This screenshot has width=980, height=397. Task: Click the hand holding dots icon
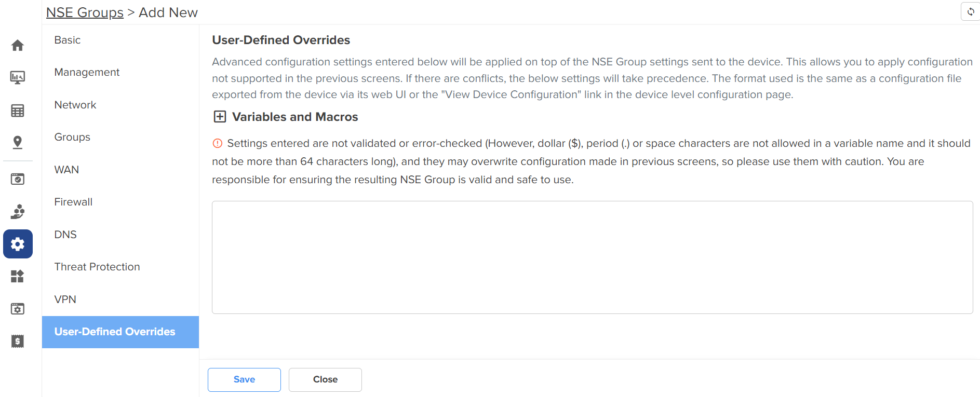(x=18, y=212)
